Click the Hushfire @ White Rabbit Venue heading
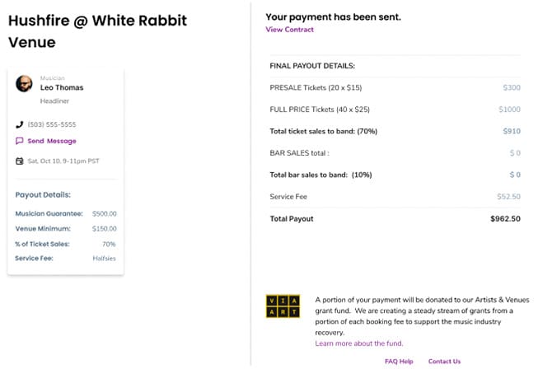Screen dimensions: 538x392 (x=97, y=31)
